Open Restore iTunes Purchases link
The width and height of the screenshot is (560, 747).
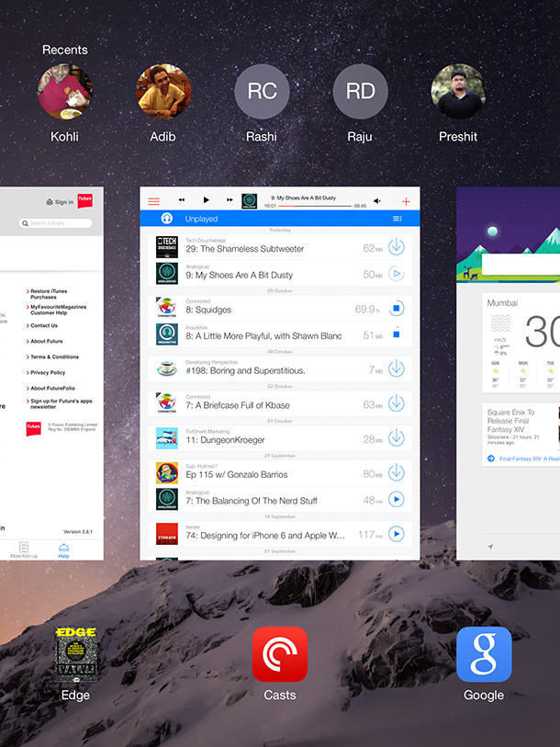tap(49, 294)
